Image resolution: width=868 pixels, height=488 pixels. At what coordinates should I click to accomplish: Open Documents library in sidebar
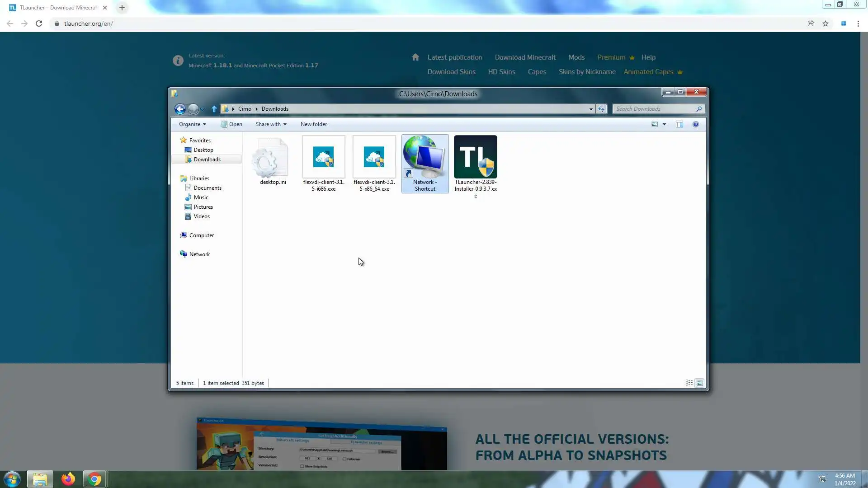point(208,188)
